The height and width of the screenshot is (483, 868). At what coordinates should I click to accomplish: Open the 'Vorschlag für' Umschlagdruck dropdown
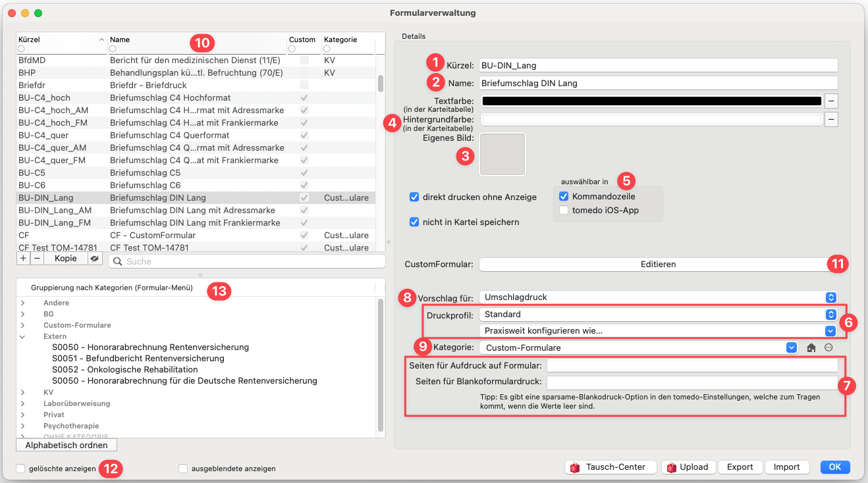coord(658,297)
